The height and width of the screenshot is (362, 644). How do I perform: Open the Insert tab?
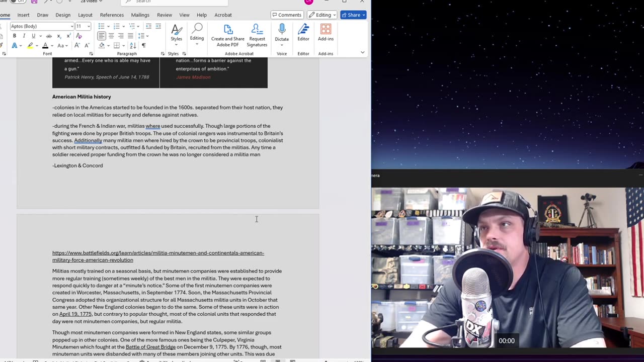coord(23,15)
